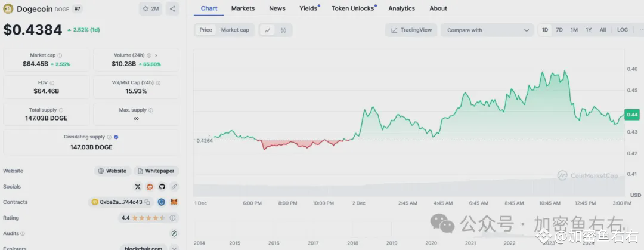Click the green 0.44 current price label
Image resolution: width=644 pixels, height=250 pixels.
point(631,115)
